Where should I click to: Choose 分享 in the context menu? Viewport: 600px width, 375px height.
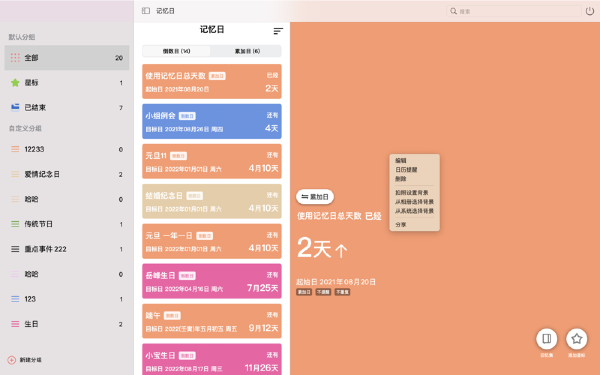click(401, 225)
